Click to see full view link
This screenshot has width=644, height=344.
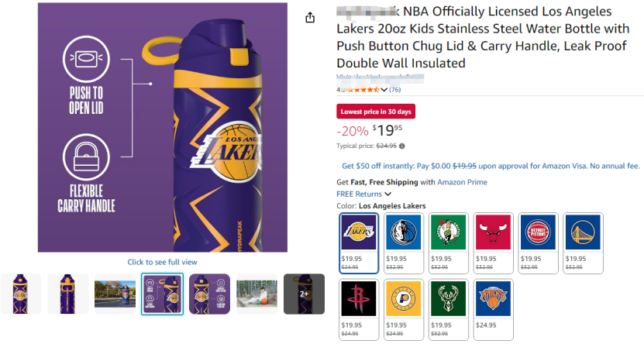tap(162, 262)
